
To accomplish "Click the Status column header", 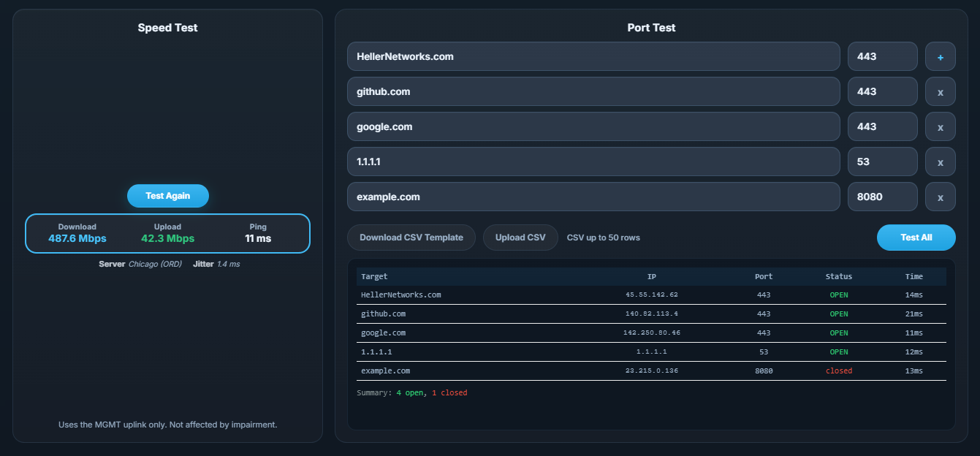I will pos(839,276).
